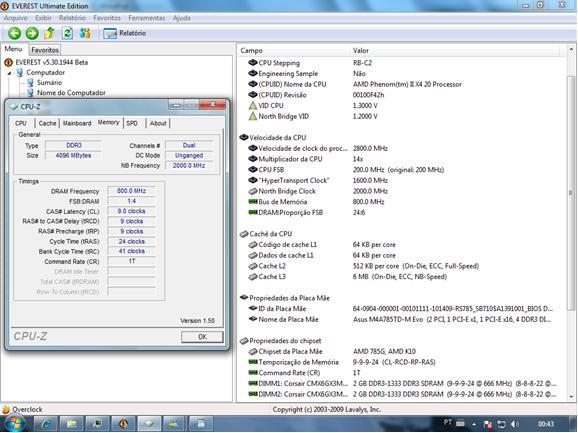Switch to the Menu tab in sidebar
This screenshot has width=578, height=433.
(x=13, y=49)
